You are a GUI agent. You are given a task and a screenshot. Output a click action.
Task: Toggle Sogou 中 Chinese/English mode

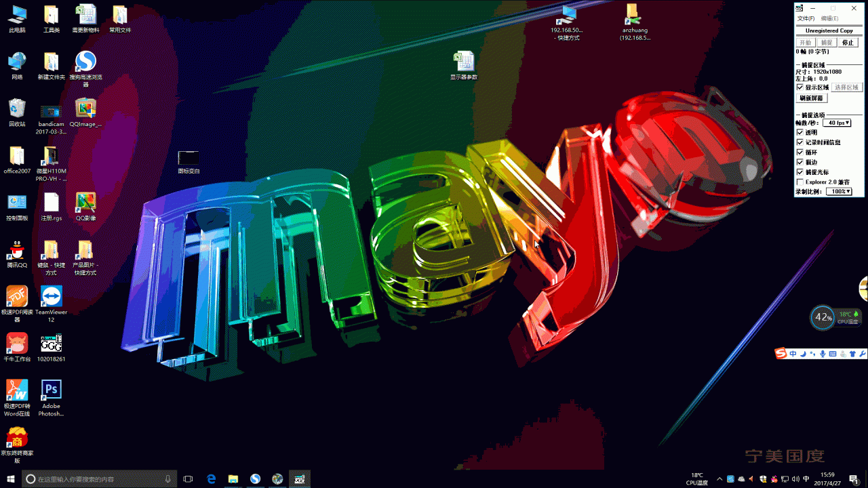[x=793, y=354]
